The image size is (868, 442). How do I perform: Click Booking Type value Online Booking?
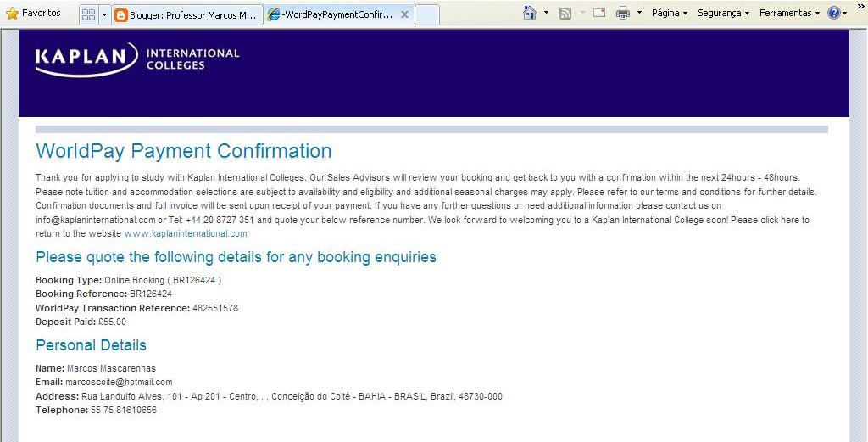pyautogui.click(x=163, y=280)
